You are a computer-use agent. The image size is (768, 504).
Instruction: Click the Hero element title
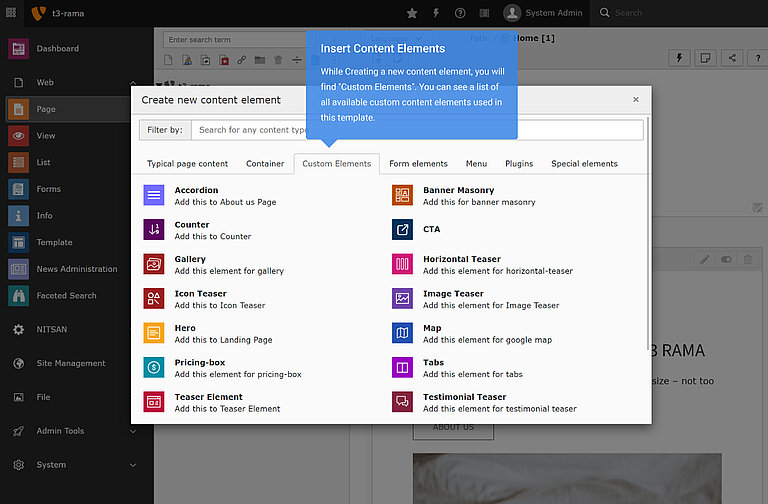point(185,328)
